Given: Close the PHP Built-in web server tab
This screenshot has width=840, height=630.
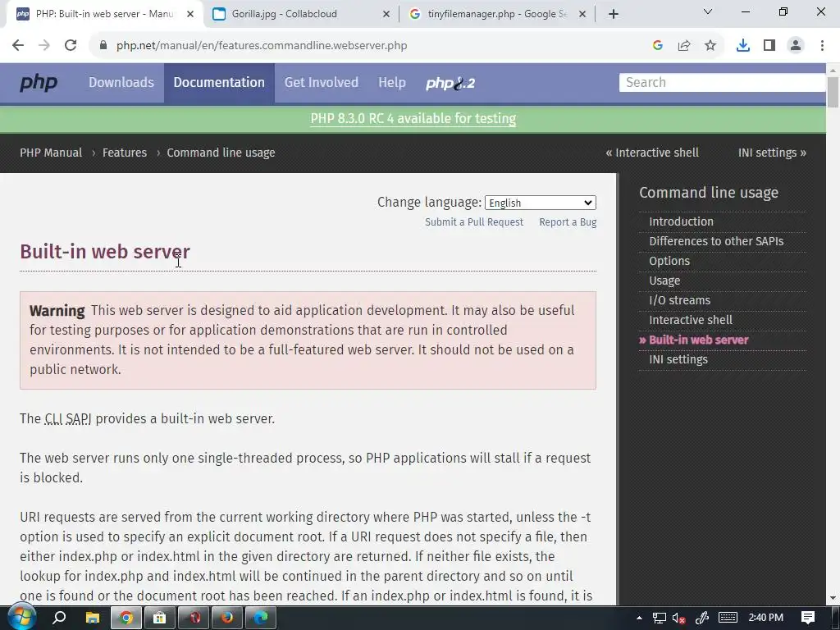Looking at the screenshot, I should [x=190, y=15].
